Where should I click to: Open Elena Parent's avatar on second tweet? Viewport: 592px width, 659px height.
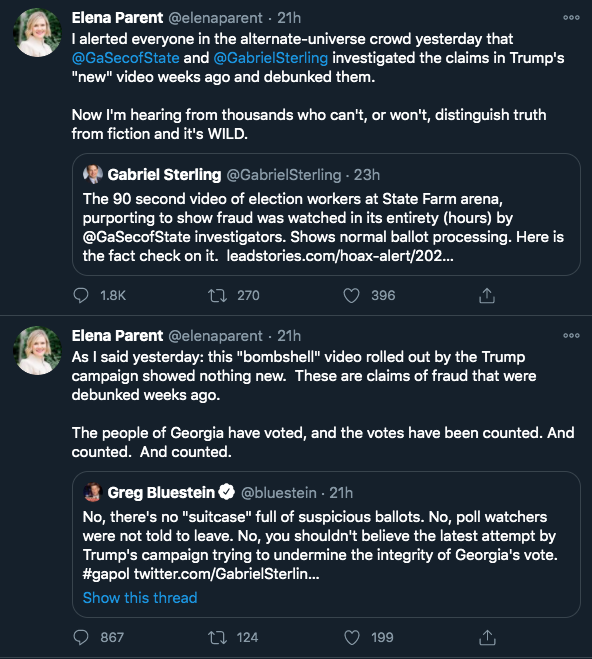click(37, 350)
